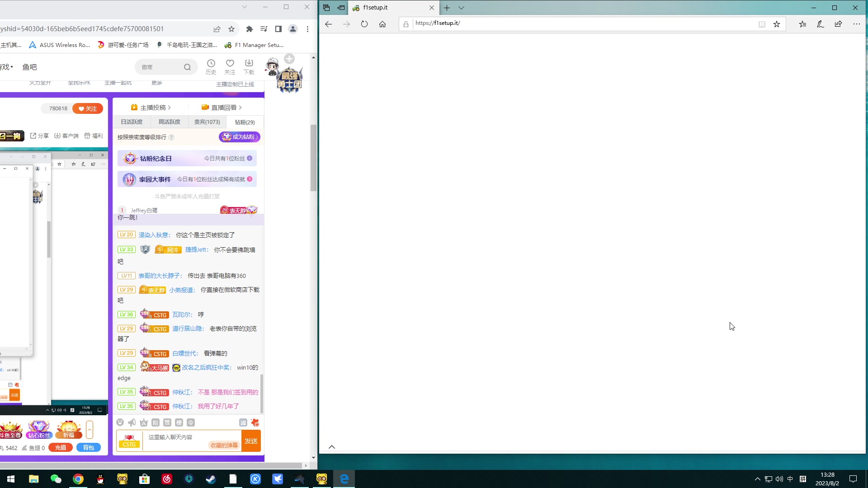Toggle 滤 chat filter button

[x=243, y=422]
